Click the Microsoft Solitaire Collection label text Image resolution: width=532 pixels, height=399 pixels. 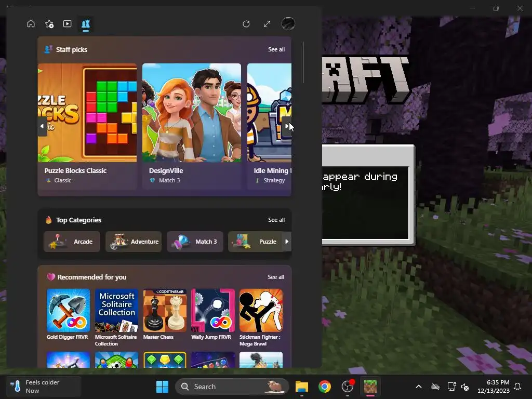tap(116, 340)
